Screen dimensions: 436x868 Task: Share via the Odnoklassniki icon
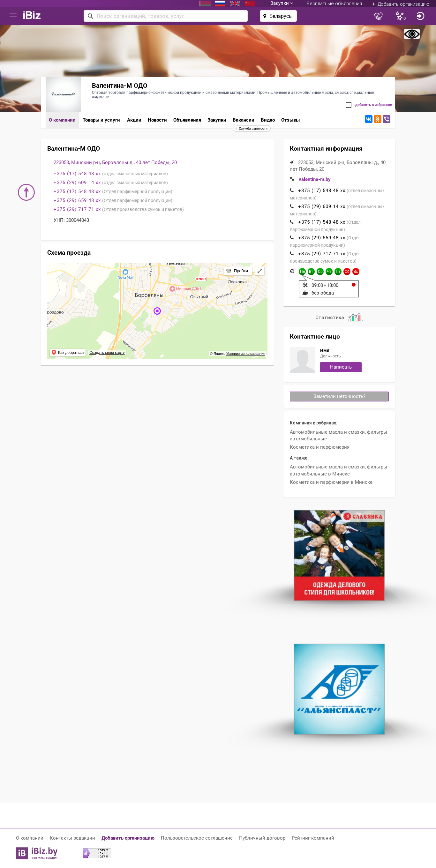coord(377,119)
